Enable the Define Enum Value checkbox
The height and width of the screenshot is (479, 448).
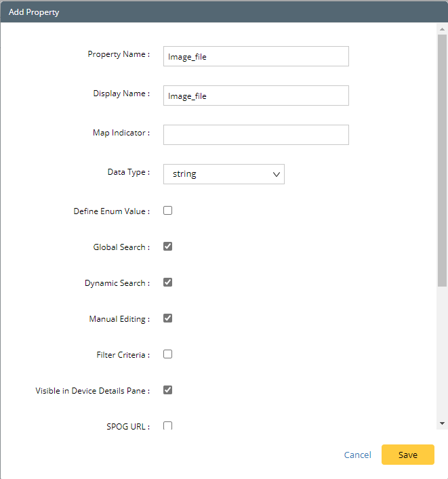(x=168, y=211)
